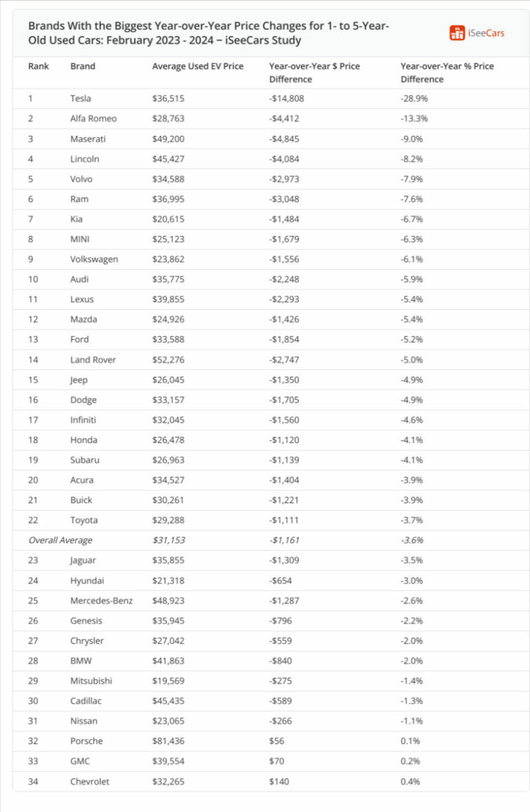Select the Mitsubishi brand cell
This screenshot has height=812, width=530.
91,681
